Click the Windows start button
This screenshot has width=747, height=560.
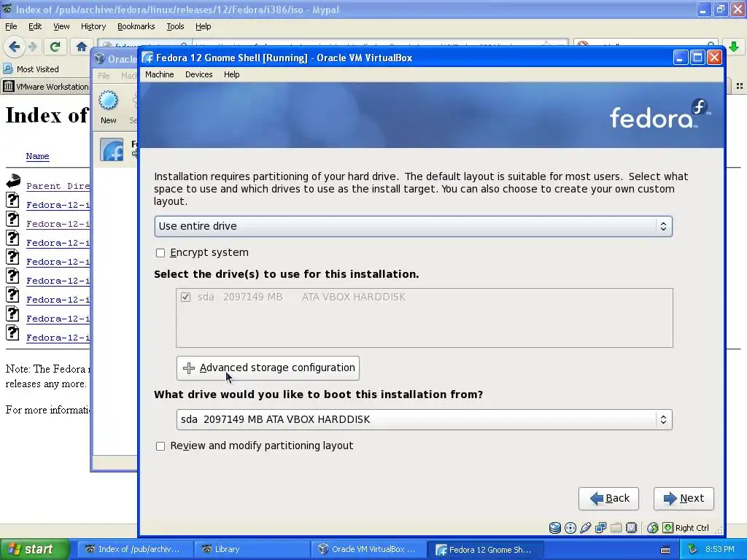(34, 549)
